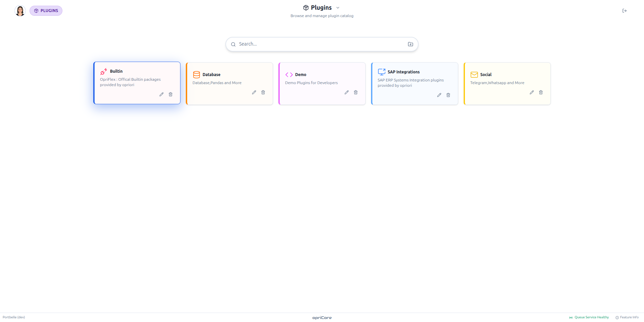Delete the Database category trash icon

pyautogui.click(x=263, y=92)
